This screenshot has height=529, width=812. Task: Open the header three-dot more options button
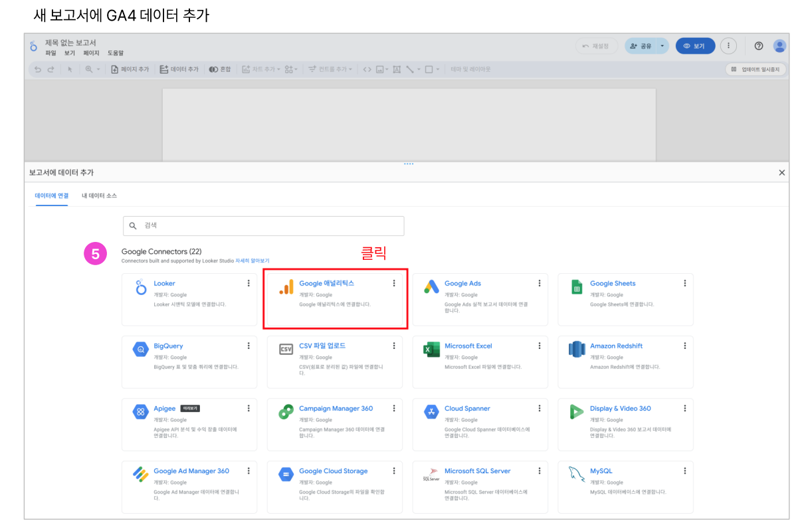coord(729,46)
